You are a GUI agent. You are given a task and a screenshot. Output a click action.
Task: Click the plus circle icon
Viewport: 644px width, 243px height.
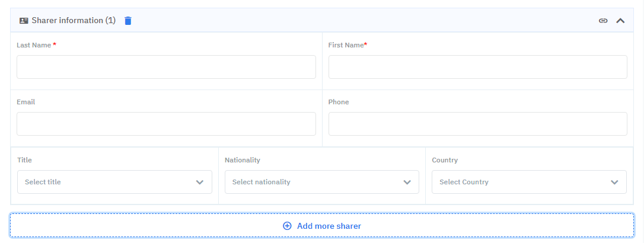(x=287, y=226)
